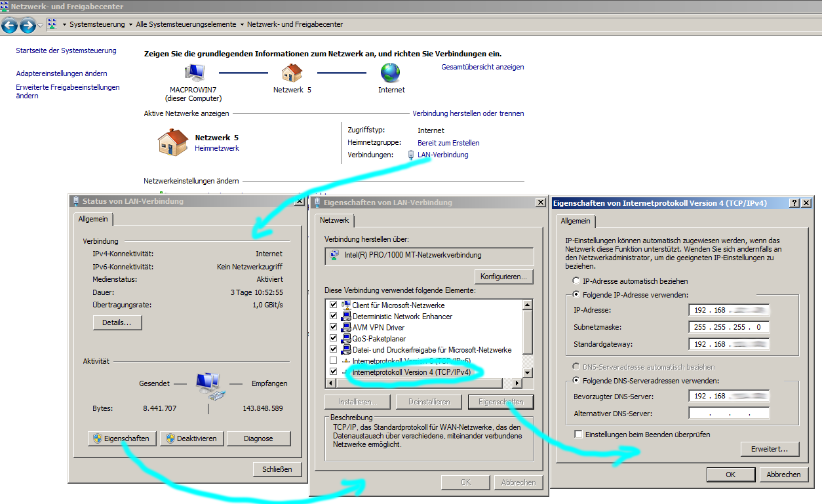This screenshot has width=822, height=504.
Task: Open Verbindung herstellen oder trennen link
Action: coord(468,113)
